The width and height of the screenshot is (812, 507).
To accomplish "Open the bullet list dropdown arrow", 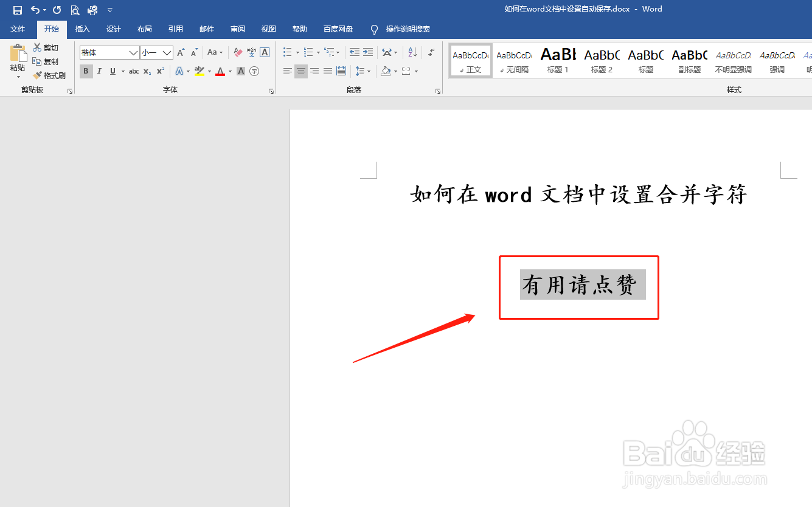I will 297,53.
